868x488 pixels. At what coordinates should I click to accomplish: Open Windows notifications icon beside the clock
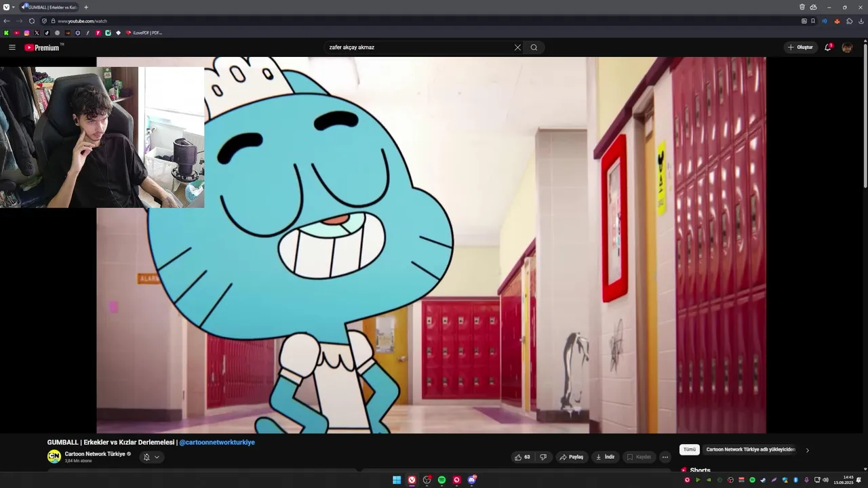click(859, 480)
